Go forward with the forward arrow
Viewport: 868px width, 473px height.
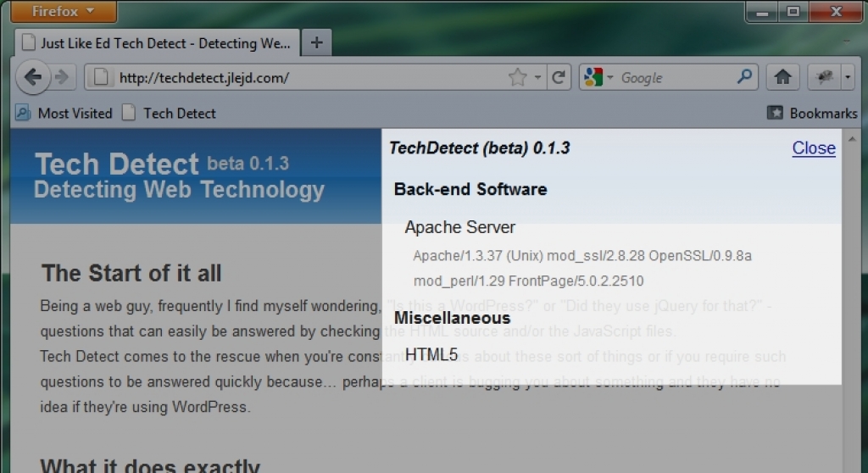tap(63, 77)
